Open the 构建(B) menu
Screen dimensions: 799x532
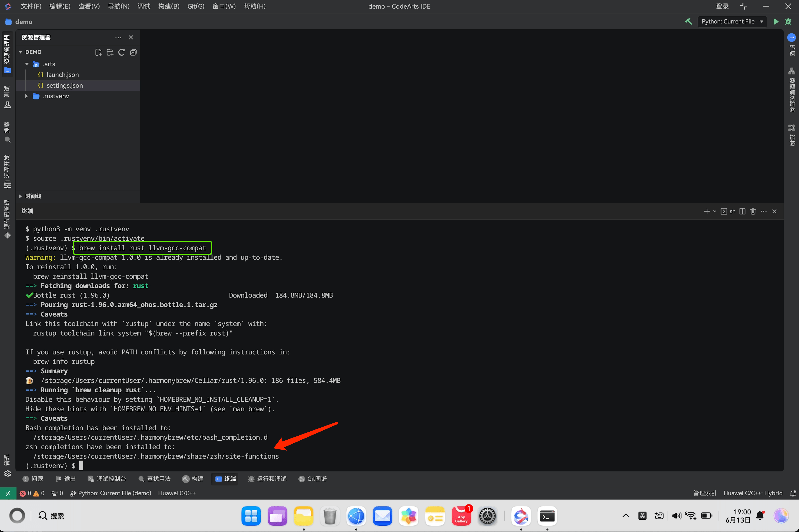click(x=169, y=6)
